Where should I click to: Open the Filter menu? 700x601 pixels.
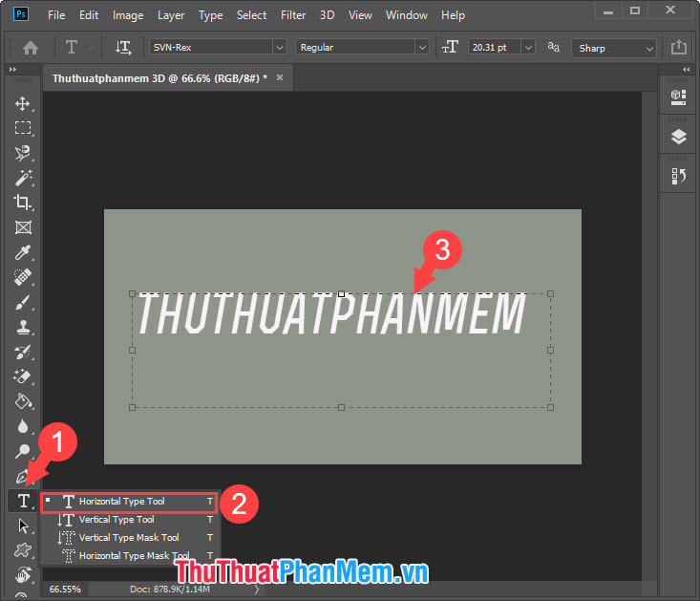pos(293,15)
